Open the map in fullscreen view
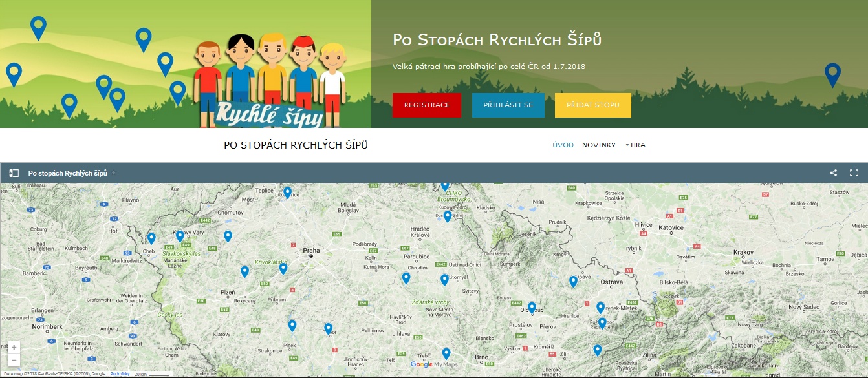Viewport: 868px width, 378px height. coord(854,173)
